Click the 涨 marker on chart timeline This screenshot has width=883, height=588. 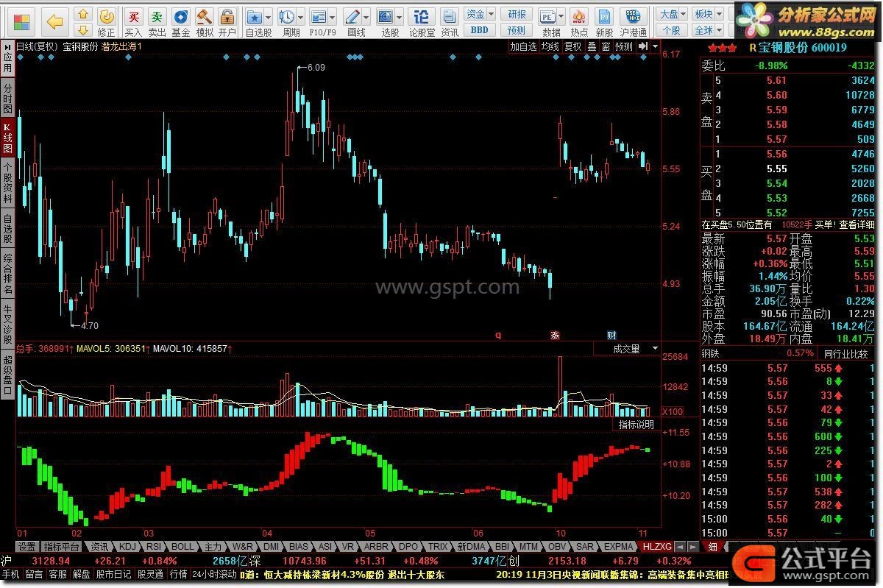(x=556, y=335)
